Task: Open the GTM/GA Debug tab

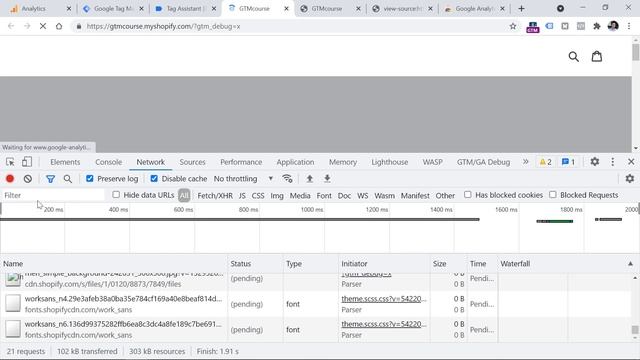Action: (483, 162)
